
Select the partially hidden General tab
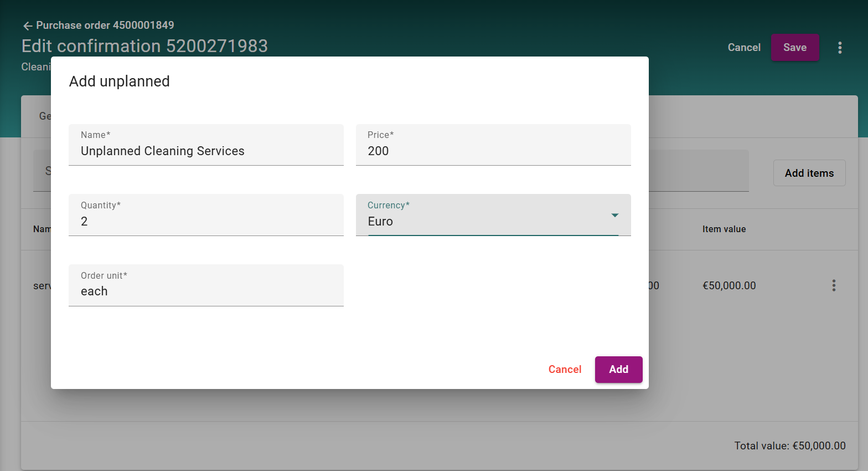pyautogui.click(x=44, y=116)
